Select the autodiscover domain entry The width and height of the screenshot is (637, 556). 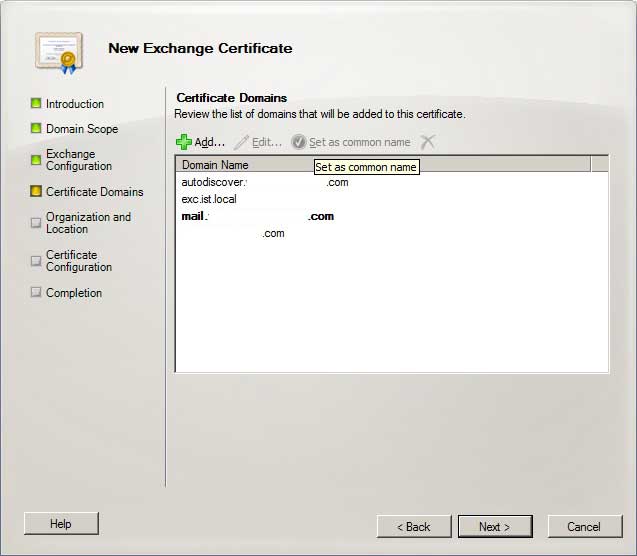265,182
